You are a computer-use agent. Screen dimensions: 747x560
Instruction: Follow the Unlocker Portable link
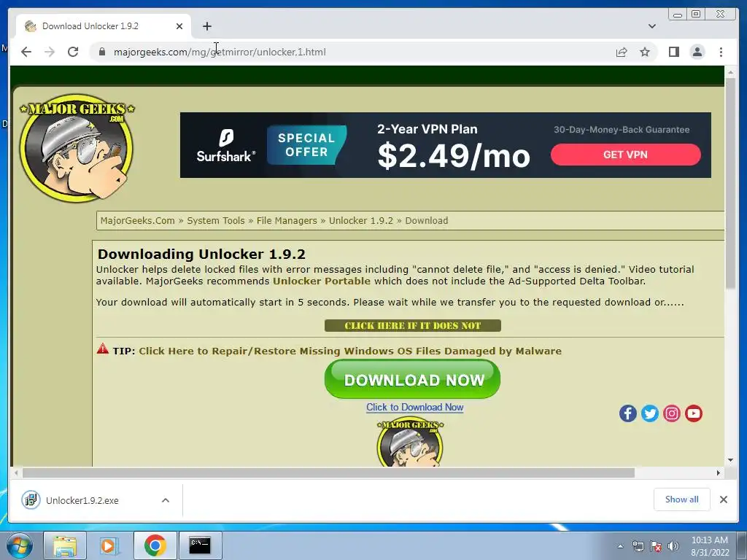click(x=322, y=281)
